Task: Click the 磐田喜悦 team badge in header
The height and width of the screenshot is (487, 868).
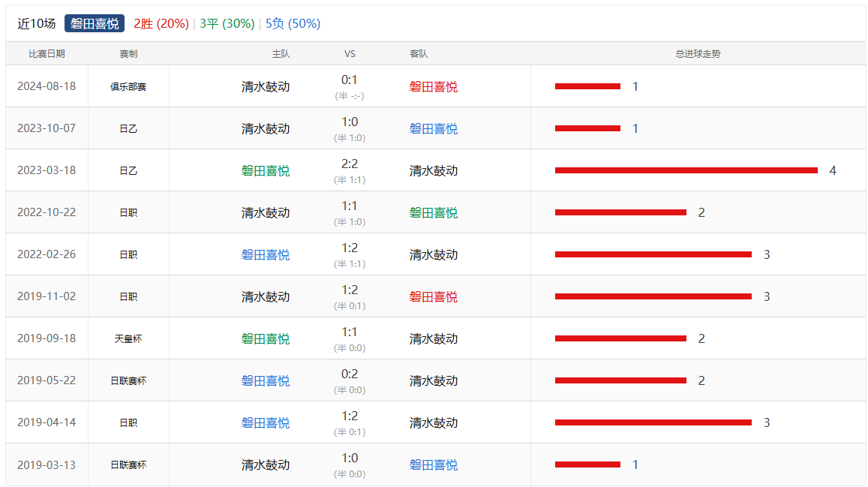Action: pos(95,23)
